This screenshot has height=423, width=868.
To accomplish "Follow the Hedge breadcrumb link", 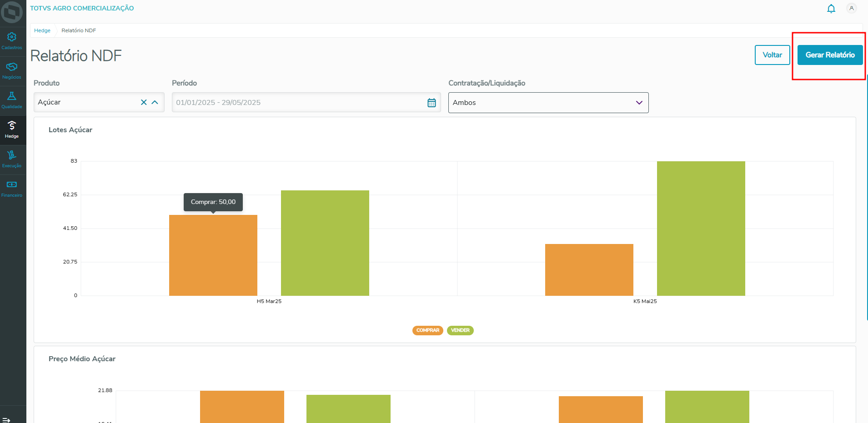I will (x=42, y=30).
